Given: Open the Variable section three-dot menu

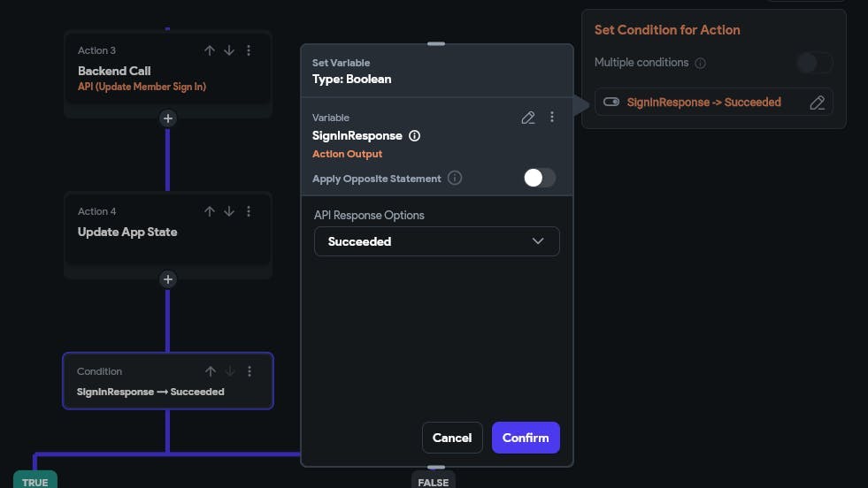Looking at the screenshot, I should tap(552, 117).
